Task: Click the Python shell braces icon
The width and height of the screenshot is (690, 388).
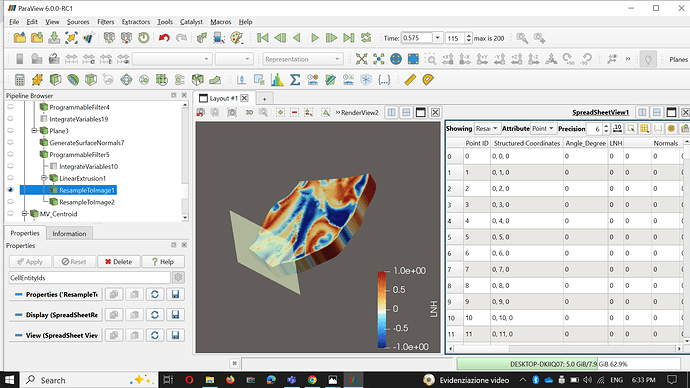Action: click(x=384, y=80)
